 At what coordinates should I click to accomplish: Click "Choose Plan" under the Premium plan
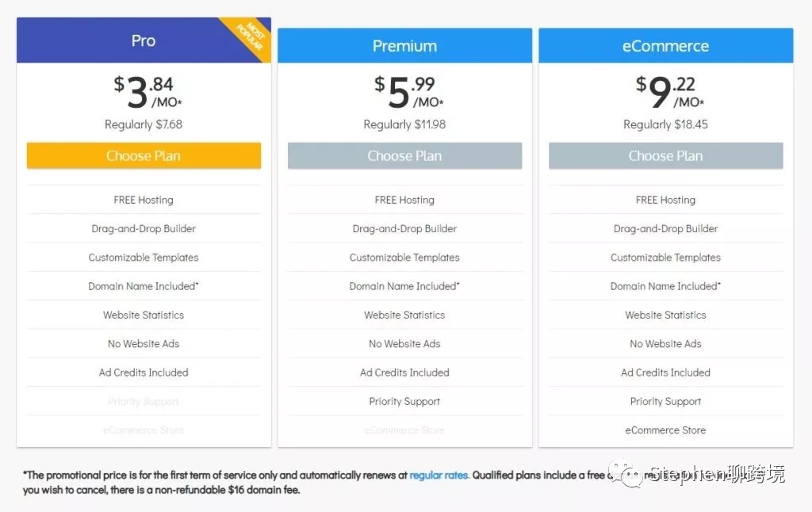(404, 155)
